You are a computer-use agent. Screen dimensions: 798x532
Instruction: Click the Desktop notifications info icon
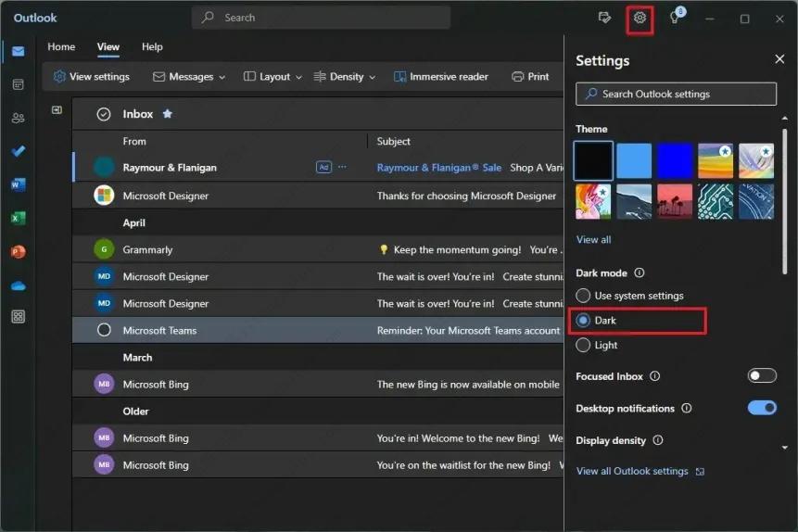[687, 409]
